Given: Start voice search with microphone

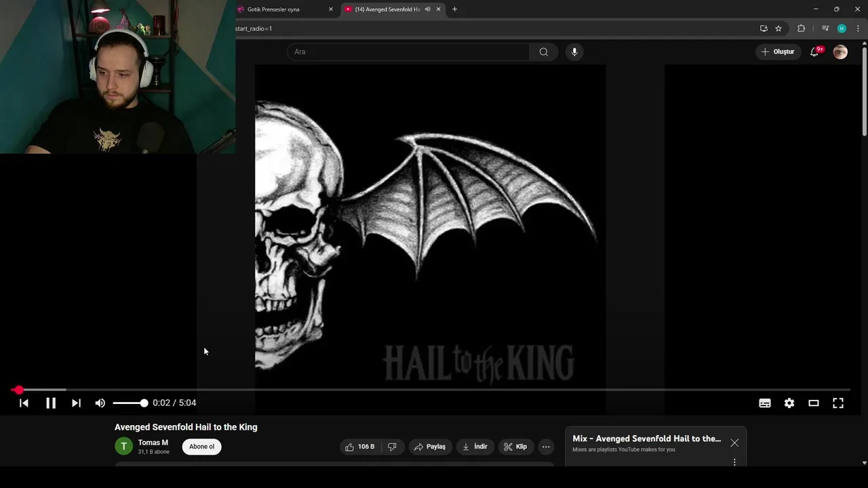Looking at the screenshot, I should (x=574, y=52).
